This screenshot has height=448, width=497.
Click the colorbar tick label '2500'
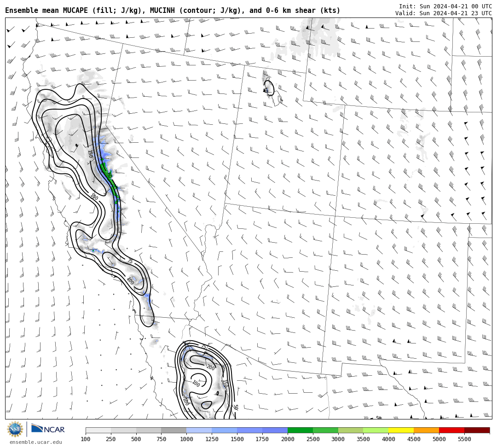pyautogui.click(x=313, y=439)
